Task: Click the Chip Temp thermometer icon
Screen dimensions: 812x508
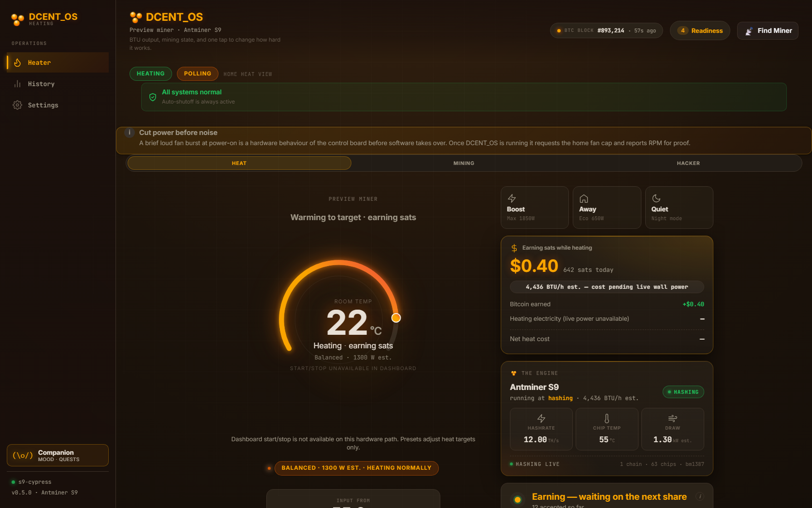Action: click(607, 418)
